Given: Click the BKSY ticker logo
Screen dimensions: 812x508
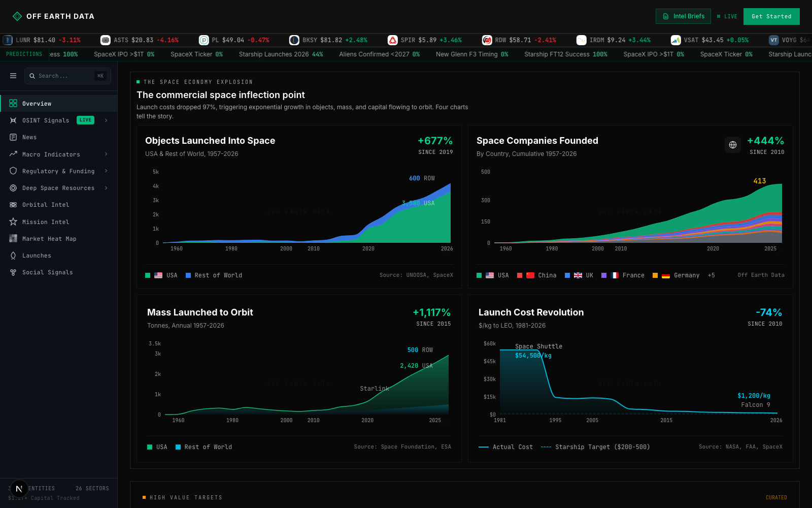Looking at the screenshot, I should 294,40.
